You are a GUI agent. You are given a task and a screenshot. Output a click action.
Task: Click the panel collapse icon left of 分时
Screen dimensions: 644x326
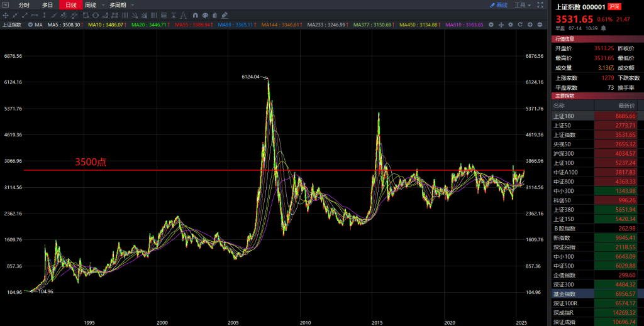point(5,5)
